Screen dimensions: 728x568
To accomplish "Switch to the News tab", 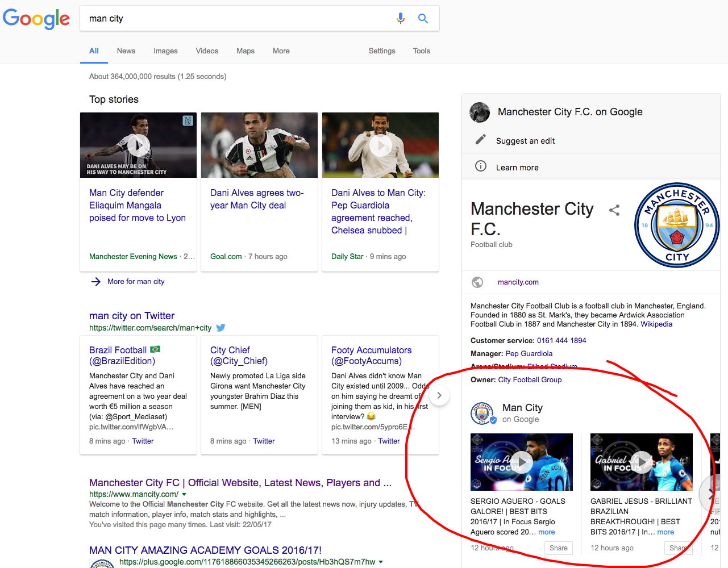I will (x=126, y=51).
